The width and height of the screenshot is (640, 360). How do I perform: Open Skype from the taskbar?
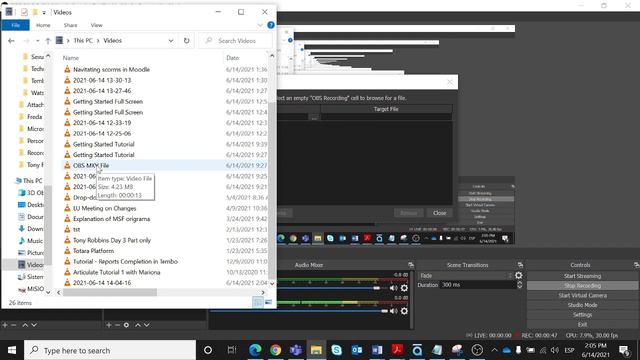pos(336,350)
